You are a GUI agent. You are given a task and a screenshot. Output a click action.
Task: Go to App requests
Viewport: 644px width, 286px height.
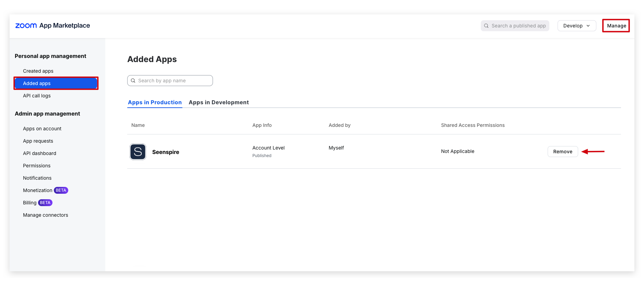click(x=38, y=141)
